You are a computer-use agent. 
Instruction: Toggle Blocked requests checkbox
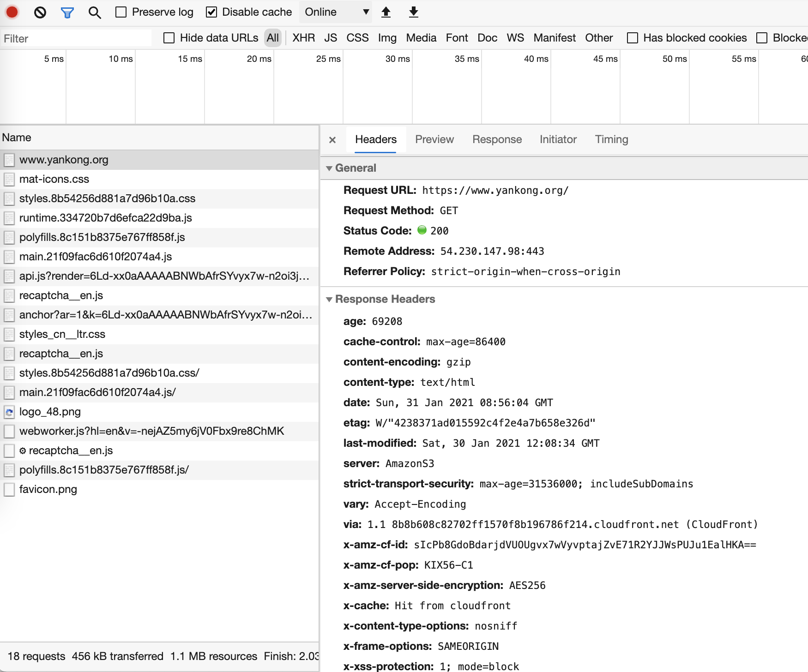click(x=762, y=38)
